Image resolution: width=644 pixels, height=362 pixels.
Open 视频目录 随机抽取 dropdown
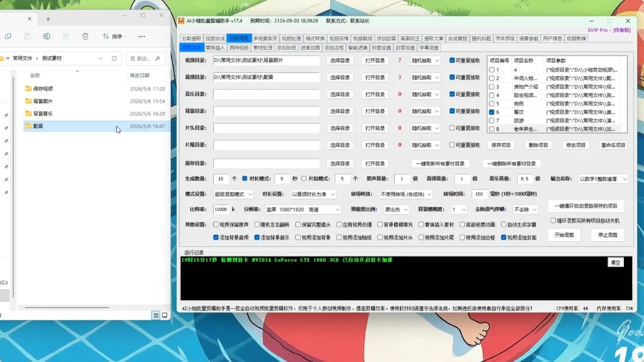(425, 60)
